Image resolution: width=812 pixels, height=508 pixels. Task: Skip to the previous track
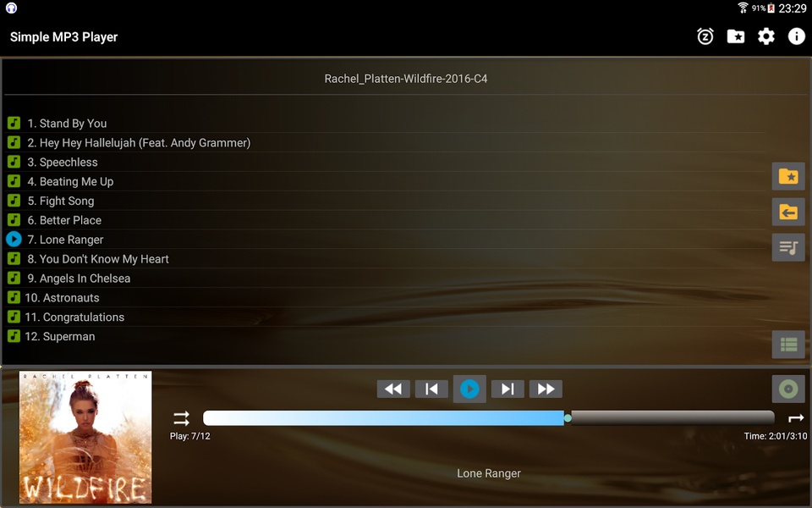point(431,389)
